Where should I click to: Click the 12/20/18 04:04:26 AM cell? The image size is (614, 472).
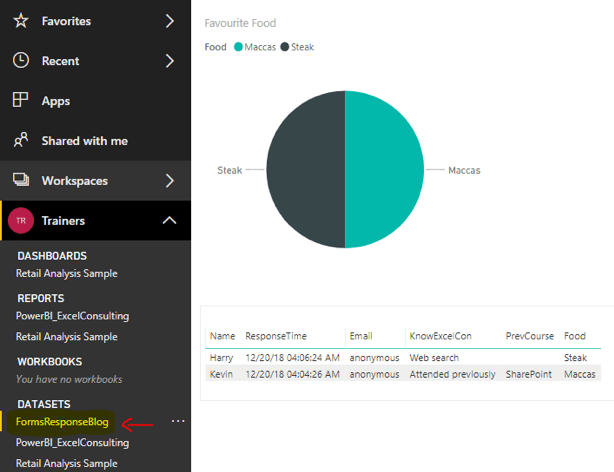(x=293, y=374)
